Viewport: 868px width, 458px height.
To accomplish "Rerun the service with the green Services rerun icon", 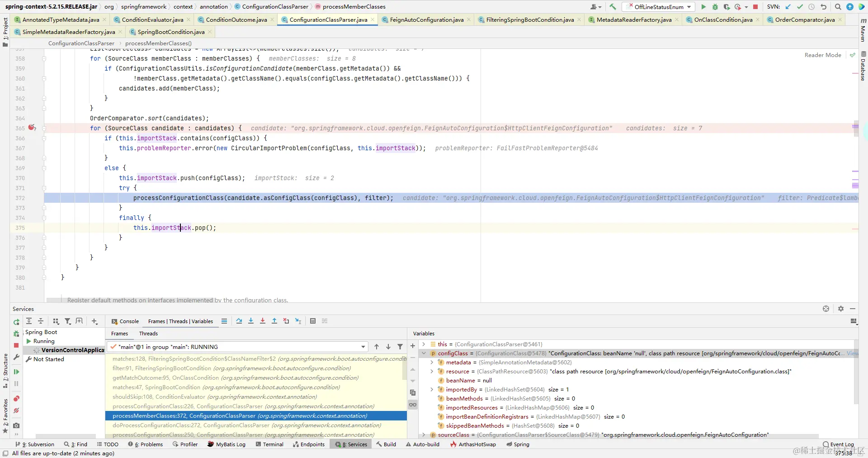I will coord(16,322).
